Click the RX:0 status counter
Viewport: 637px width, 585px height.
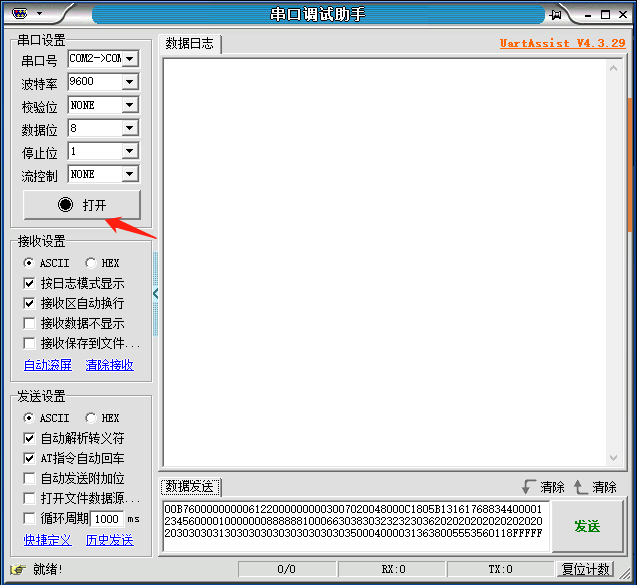click(392, 569)
